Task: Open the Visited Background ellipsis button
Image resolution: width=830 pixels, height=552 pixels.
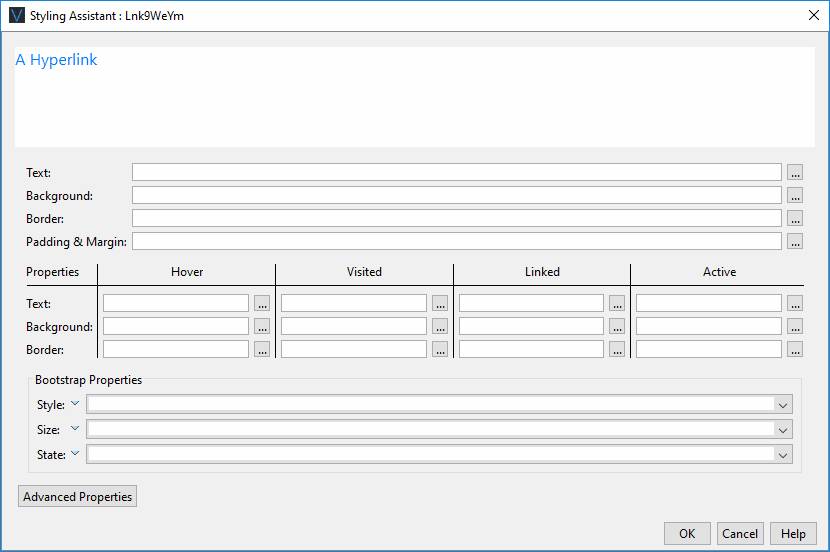Action: pos(440,326)
